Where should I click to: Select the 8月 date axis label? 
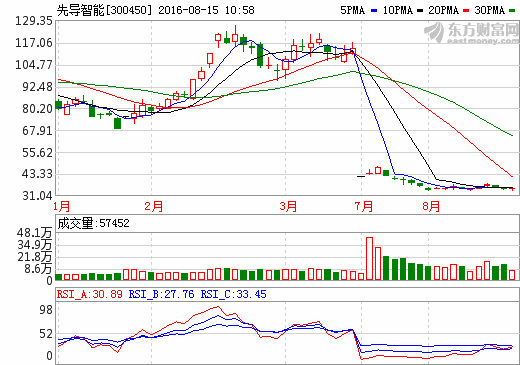(431, 207)
